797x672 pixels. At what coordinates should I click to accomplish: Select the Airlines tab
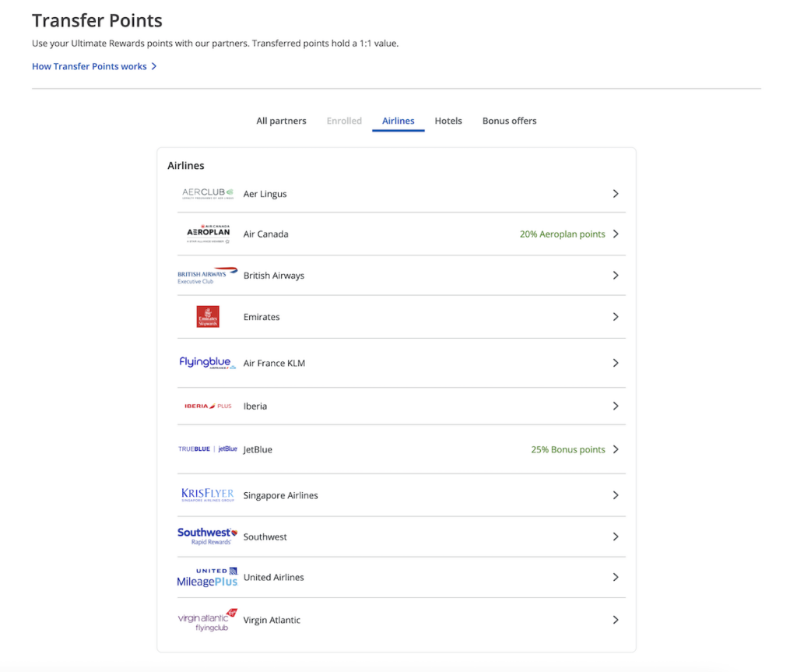click(x=398, y=121)
